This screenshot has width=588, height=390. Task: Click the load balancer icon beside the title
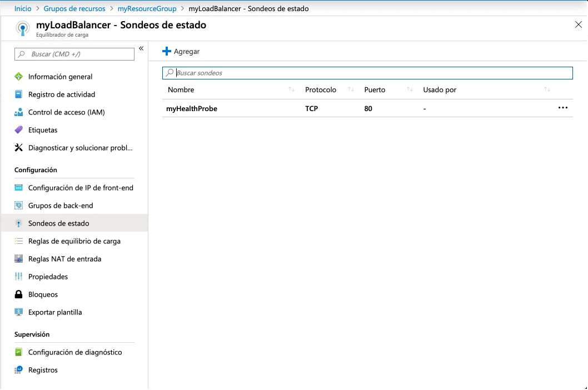click(22, 28)
